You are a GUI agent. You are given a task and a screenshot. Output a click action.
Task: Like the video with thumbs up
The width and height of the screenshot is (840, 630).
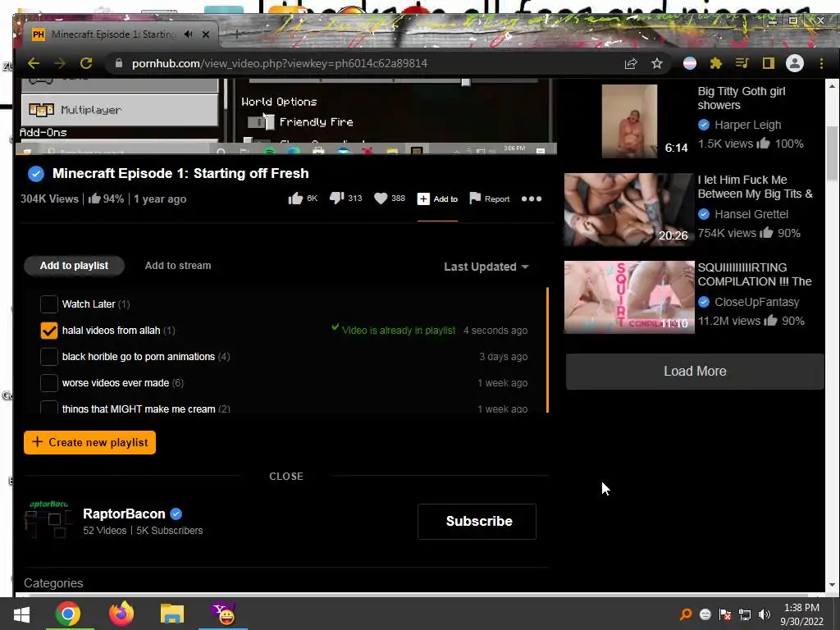(x=295, y=199)
